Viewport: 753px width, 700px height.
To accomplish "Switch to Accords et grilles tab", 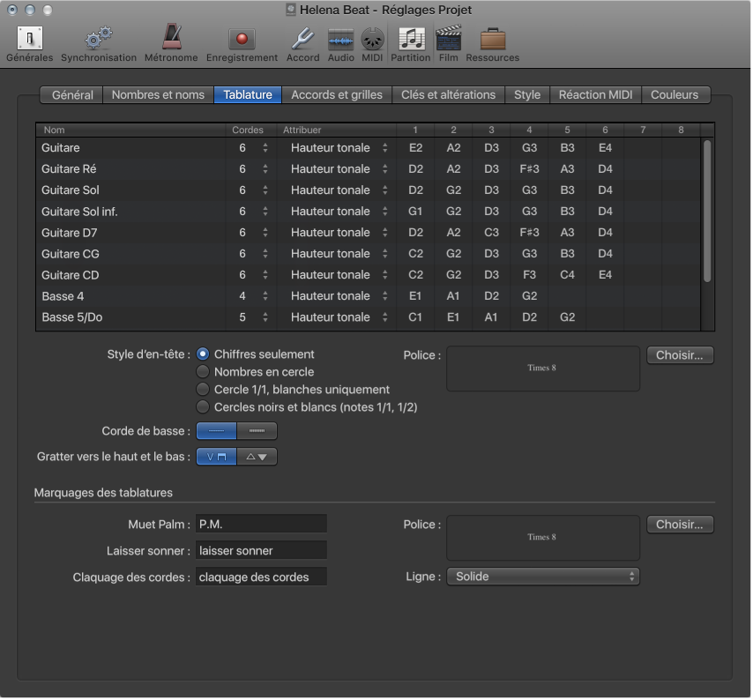I will click(337, 94).
